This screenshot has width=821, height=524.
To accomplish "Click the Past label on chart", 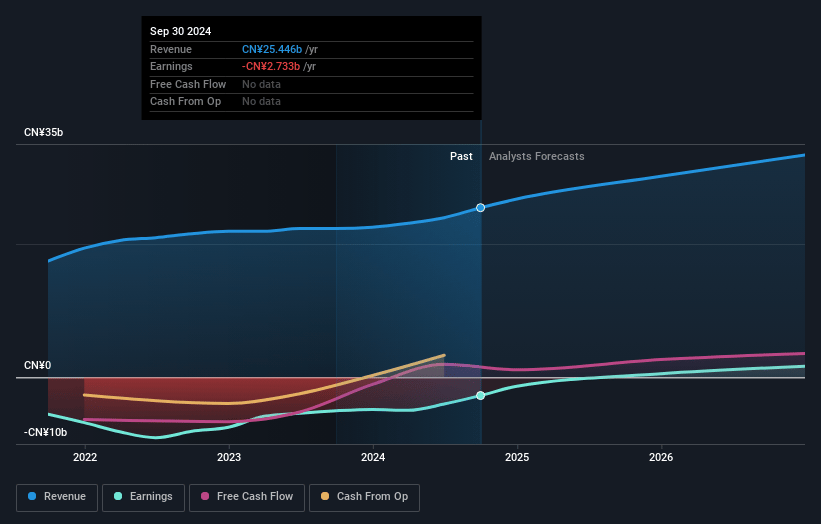I will [461, 156].
